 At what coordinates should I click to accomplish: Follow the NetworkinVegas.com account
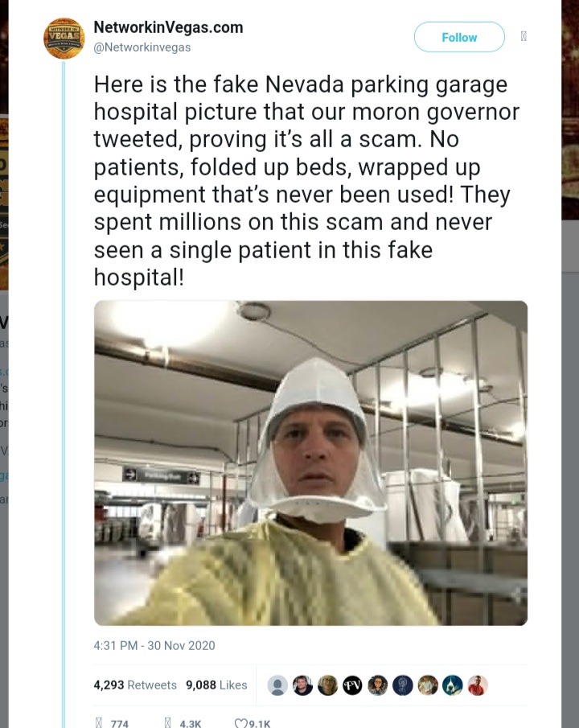tap(459, 37)
